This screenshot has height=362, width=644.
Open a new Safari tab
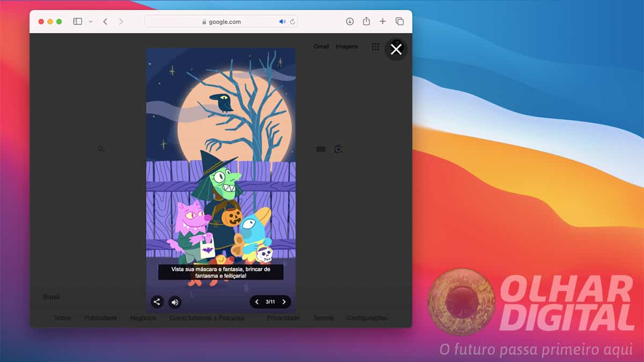[x=383, y=21]
